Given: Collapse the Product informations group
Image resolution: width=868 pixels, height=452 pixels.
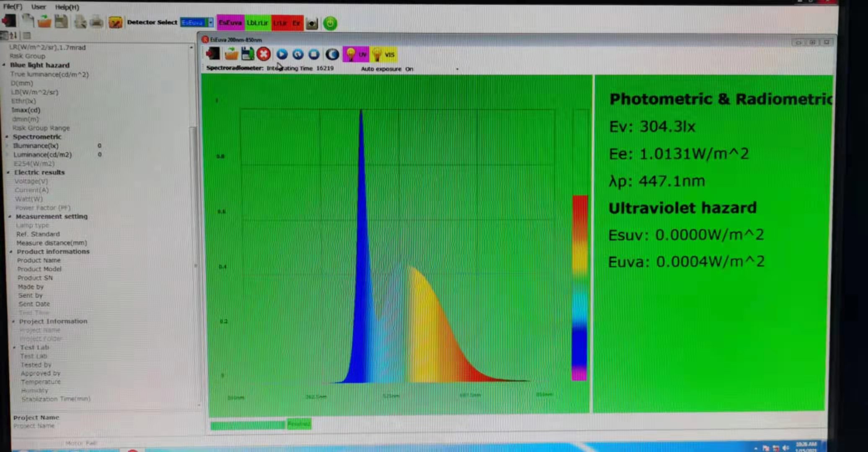Looking at the screenshot, I should click(11, 252).
